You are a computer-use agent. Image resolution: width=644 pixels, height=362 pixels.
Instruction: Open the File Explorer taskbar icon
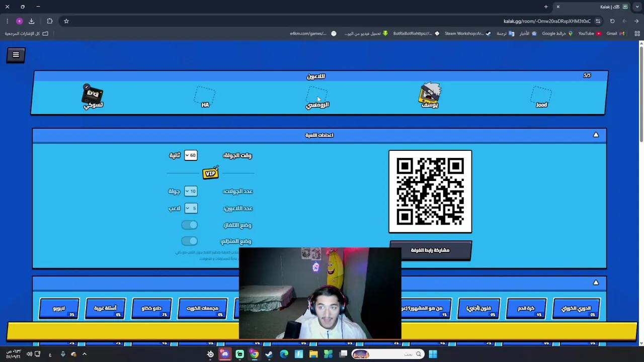pos(313,354)
